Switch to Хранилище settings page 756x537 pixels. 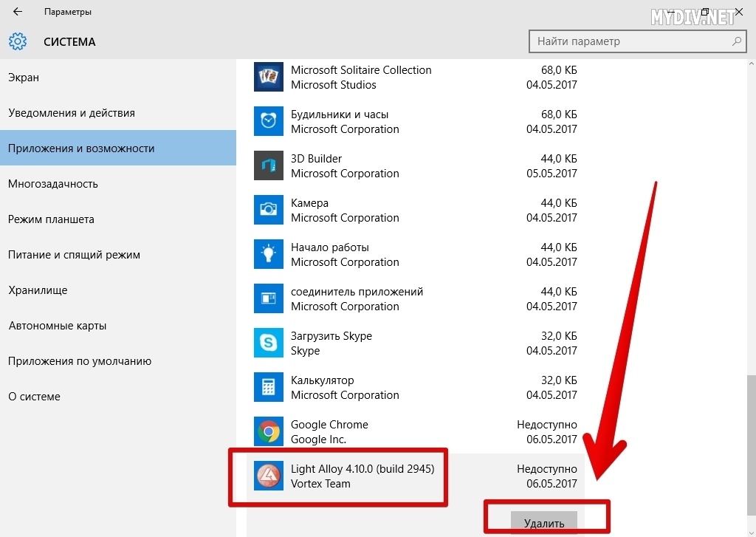[38, 290]
